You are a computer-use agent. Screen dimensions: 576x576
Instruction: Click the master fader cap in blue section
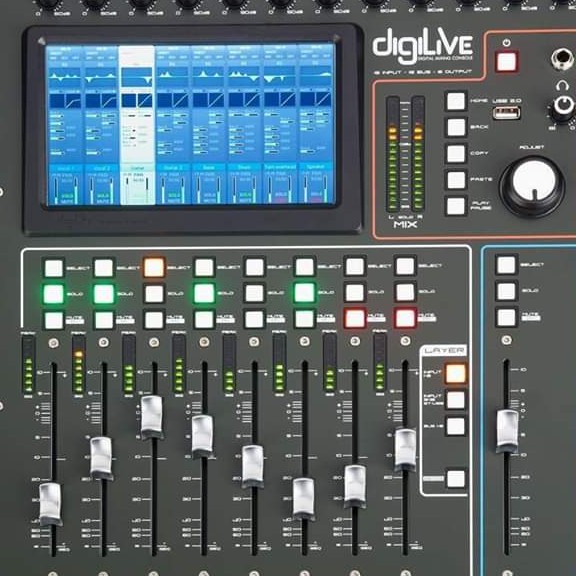507,431
